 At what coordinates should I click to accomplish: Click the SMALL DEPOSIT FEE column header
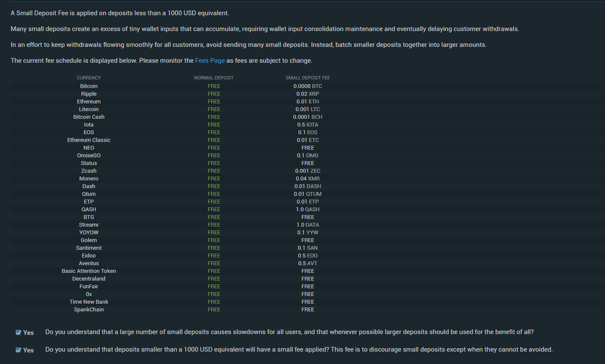(x=308, y=78)
